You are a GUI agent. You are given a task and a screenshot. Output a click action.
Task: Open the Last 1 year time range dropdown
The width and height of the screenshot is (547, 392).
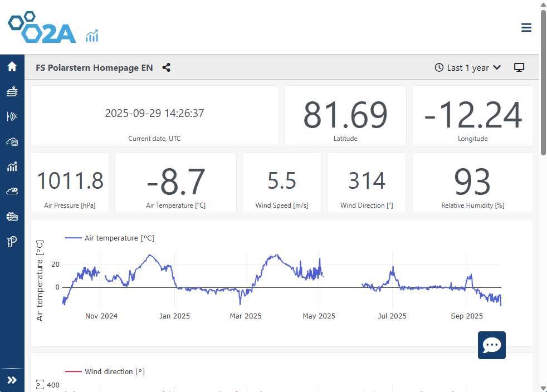pyautogui.click(x=467, y=67)
